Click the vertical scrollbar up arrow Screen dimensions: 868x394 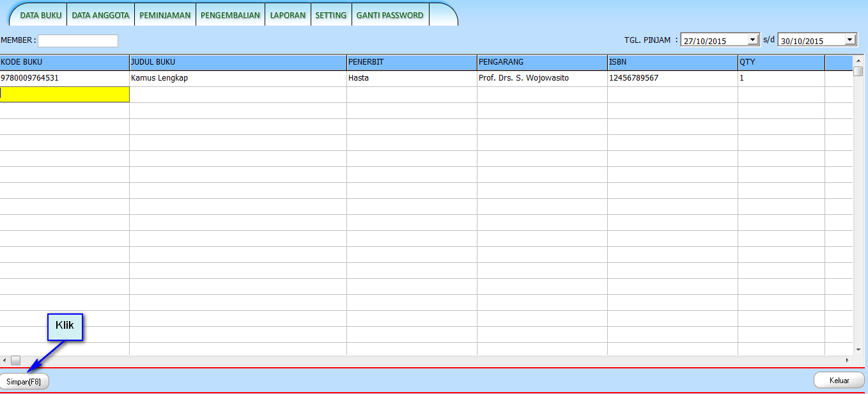click(x=858, y=60)
